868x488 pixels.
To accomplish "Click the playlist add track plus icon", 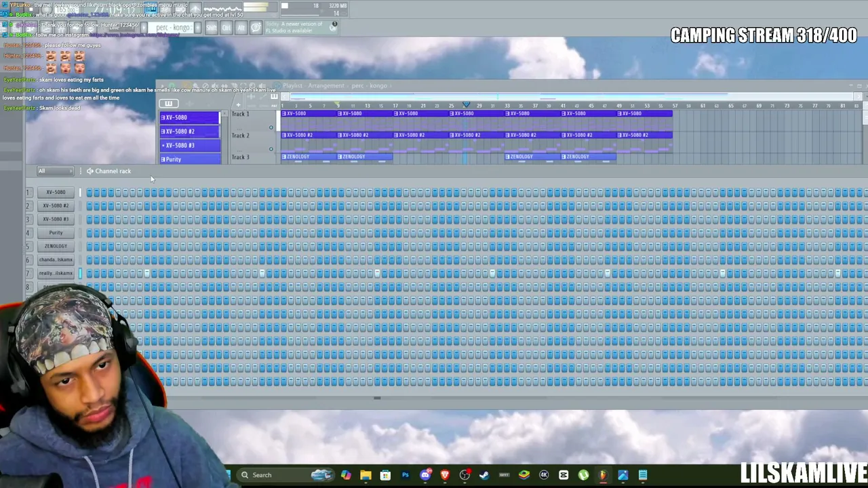I will point(238,105).
